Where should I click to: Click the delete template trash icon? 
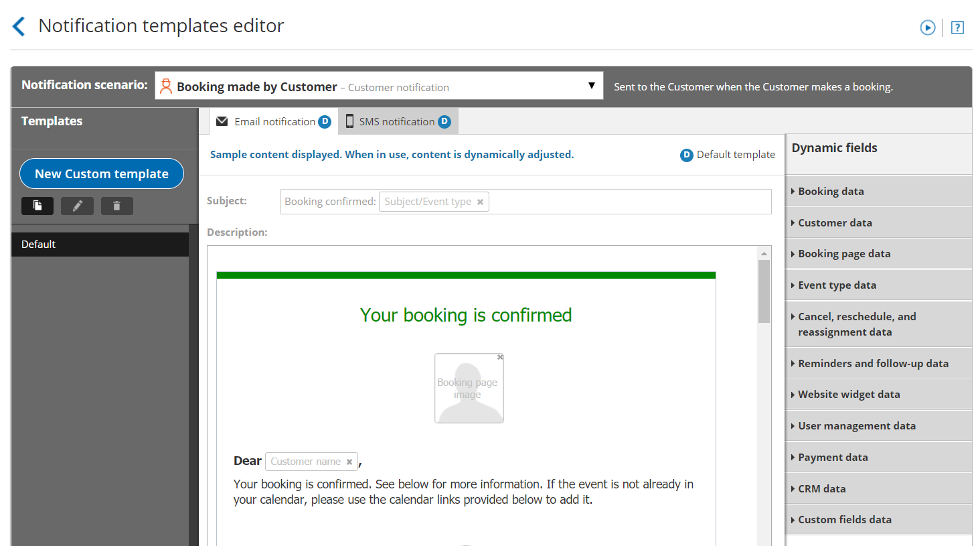(116, 206)
